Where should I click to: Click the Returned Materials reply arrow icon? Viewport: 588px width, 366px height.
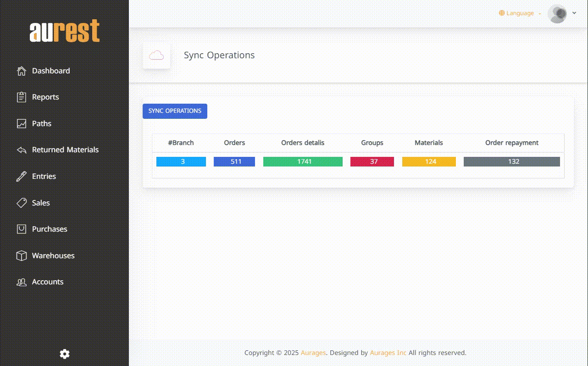coord(22,150)
